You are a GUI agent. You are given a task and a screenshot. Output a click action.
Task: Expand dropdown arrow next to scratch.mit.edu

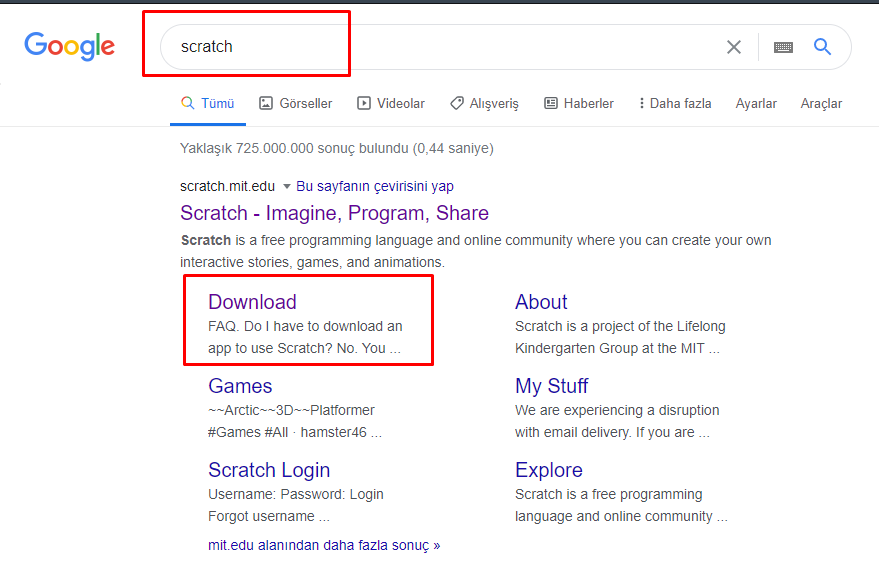[x=286, y=187]
